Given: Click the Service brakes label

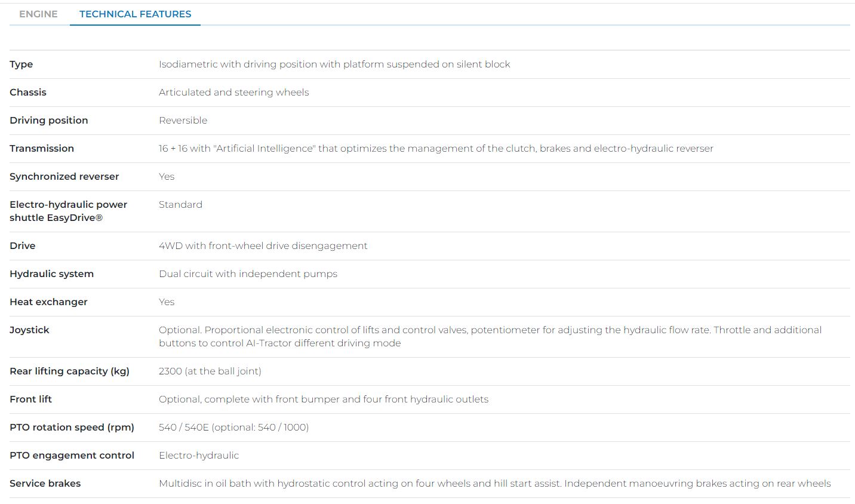Looking at the screenshot, I should (x=45, y=484).
